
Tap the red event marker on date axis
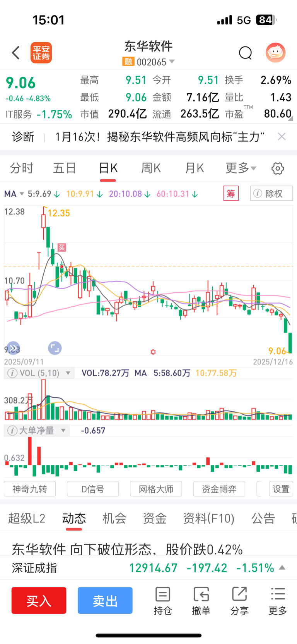[153, 352]
